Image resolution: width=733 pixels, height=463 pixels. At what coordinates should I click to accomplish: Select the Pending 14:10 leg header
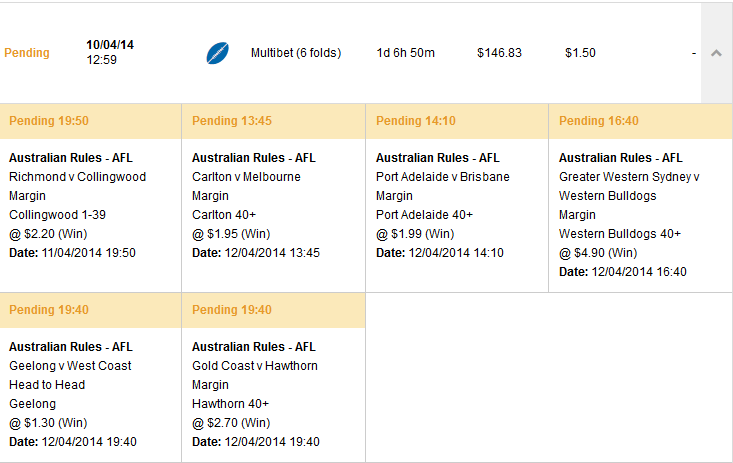[457, 121]
